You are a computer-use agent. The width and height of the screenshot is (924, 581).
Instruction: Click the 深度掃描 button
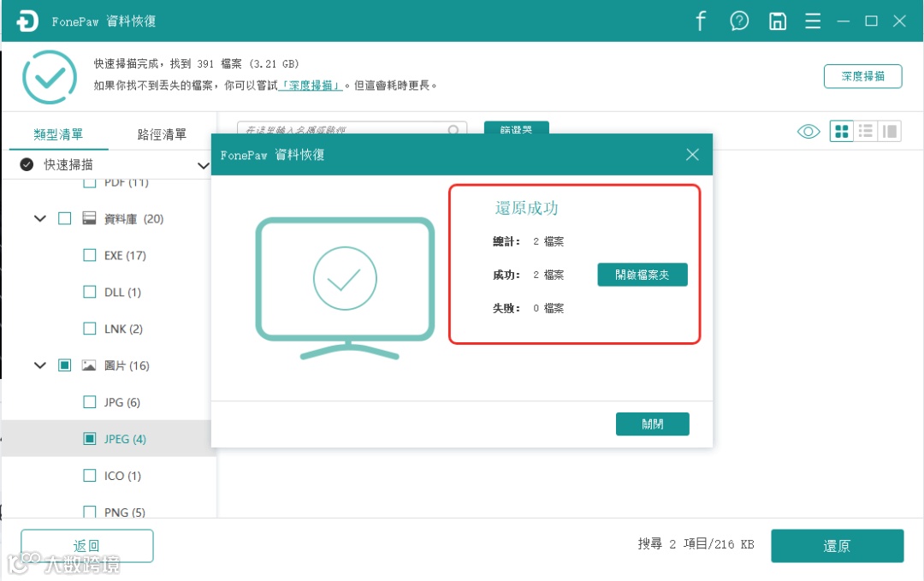tap(862, 76)
